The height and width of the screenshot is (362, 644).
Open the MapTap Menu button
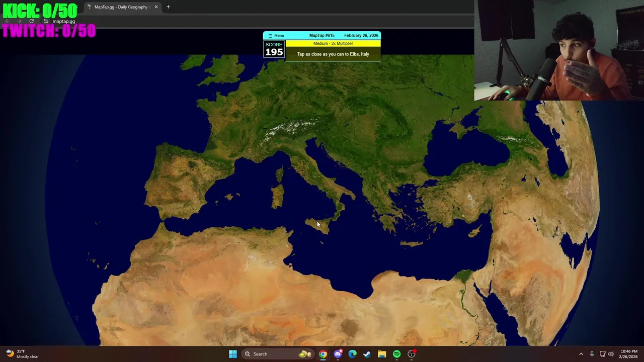point(276,36)
